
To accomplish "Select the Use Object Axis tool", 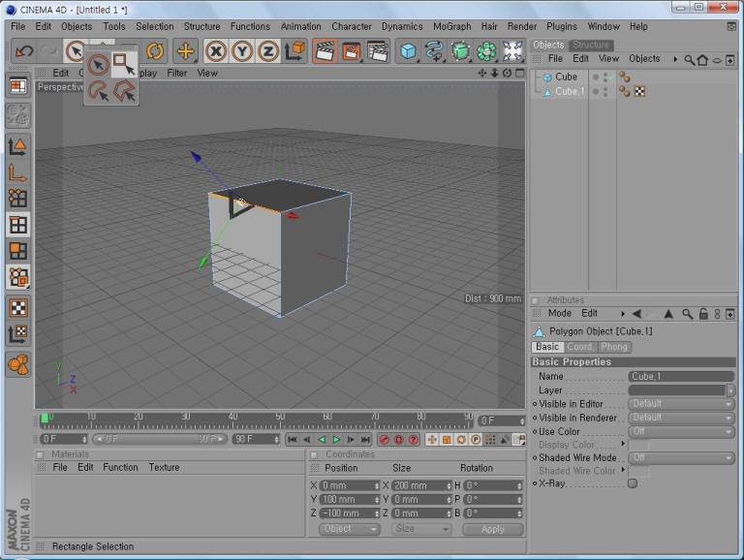I will (x=18, y=172).
